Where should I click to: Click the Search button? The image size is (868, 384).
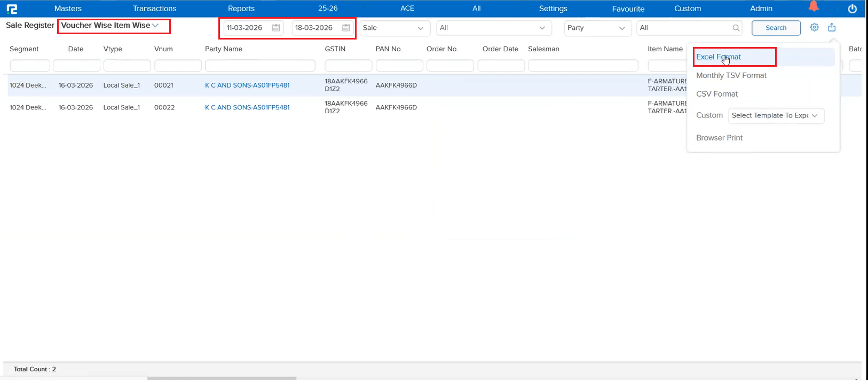point(776,28)
